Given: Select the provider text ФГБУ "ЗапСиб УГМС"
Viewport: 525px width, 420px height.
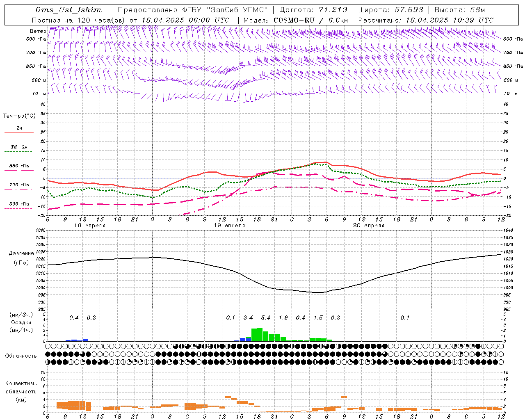Looking at the screenshot, I should pos(225,10).
